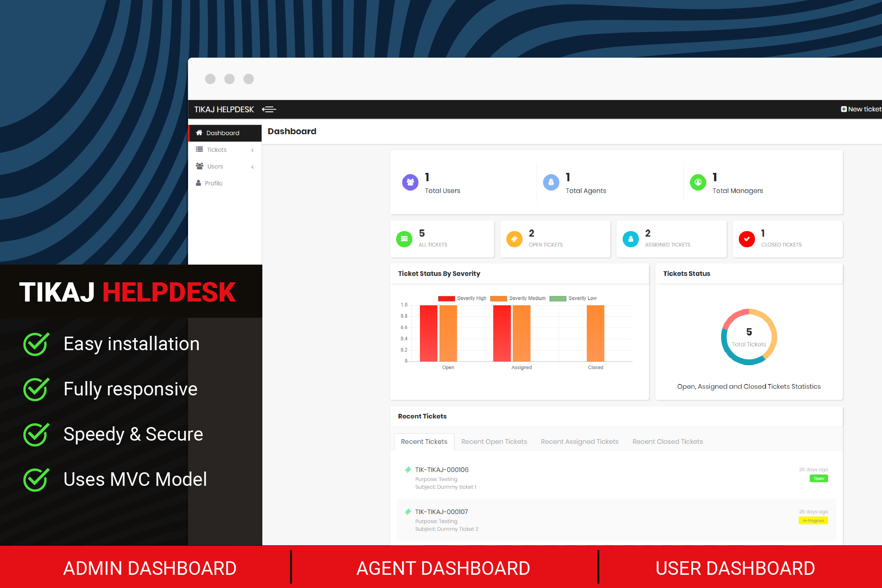Click the All Tickets count display
Image resolution: width=882 pixels, height=588 pixels.
click(433, 239)
